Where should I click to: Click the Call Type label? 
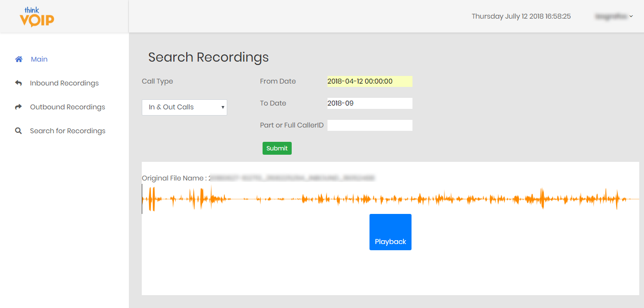point(158,81)
